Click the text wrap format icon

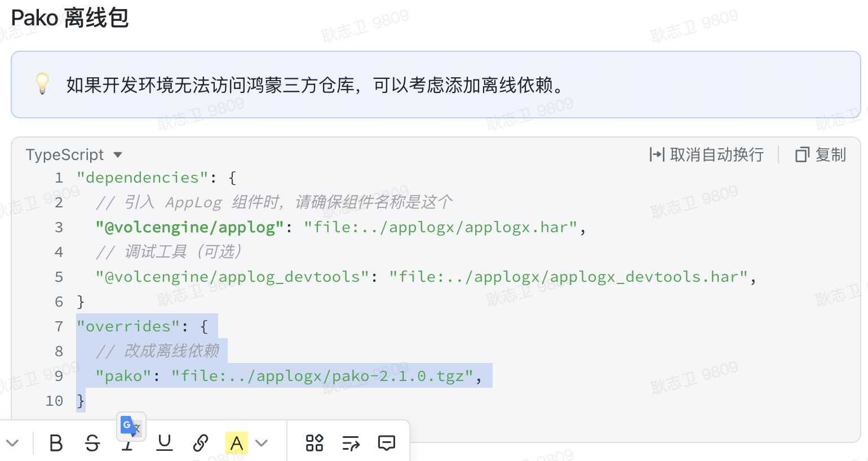click(x=351, y=443)
